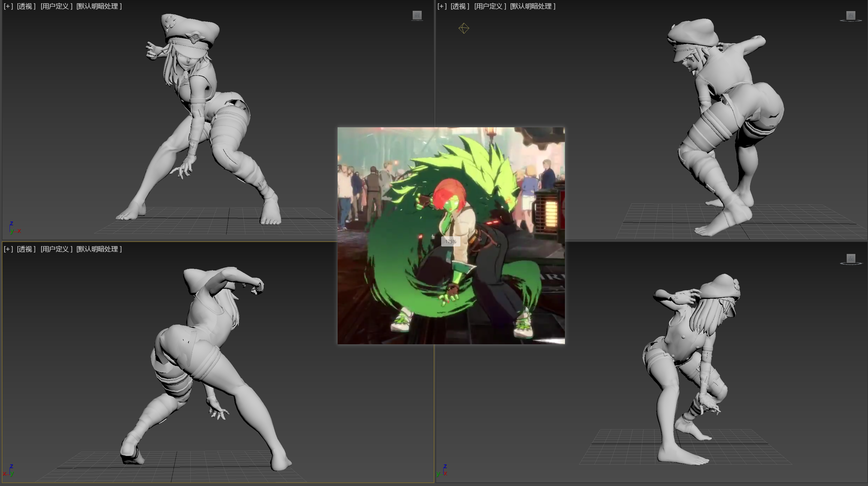Open 透视 view menu in top-left viewport
Image resolution: width=868 pixels, height=486 pixels.
click(26, 6)
